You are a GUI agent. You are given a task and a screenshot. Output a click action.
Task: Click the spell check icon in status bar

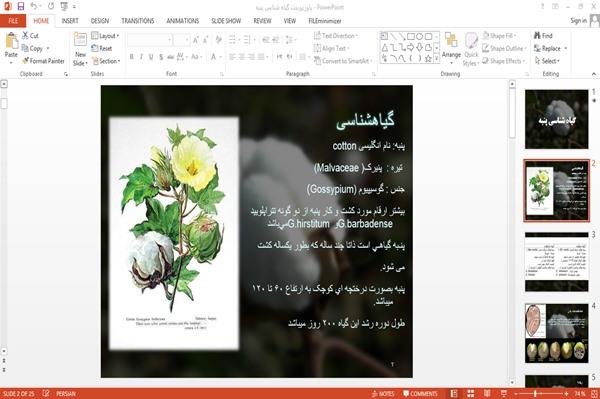point(46,393)
